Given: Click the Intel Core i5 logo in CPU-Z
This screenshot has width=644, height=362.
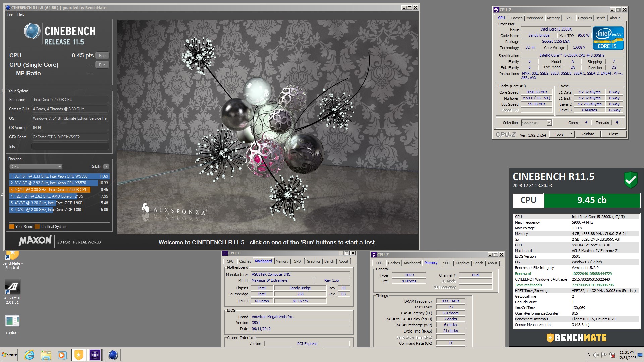Looking at the screenshot, I should [x=608, y=38].
